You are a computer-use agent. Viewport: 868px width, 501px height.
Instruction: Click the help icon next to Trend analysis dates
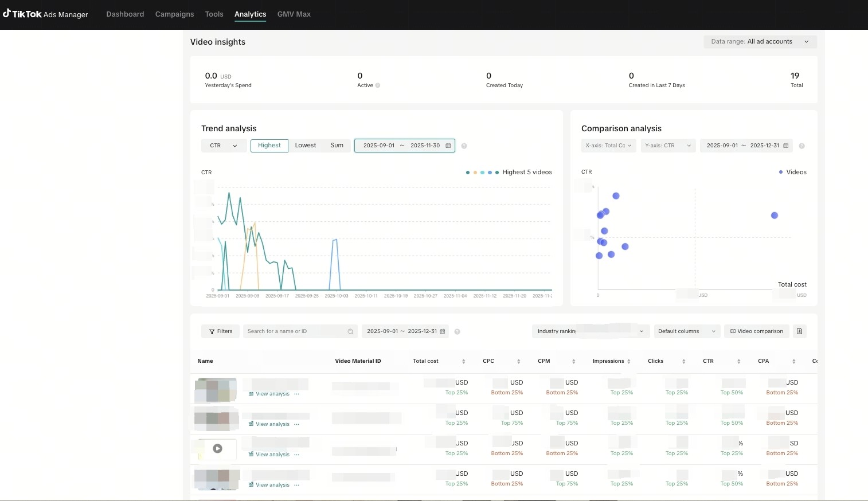point(464,146)
